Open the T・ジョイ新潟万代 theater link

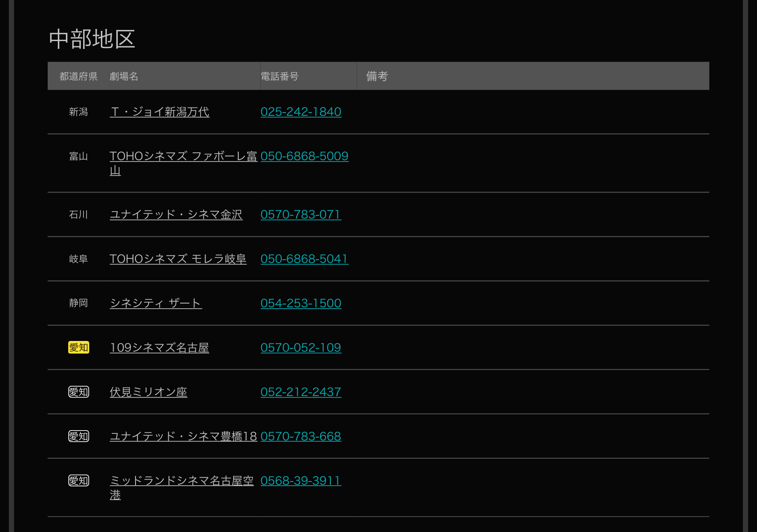click(x=159, y=112)
